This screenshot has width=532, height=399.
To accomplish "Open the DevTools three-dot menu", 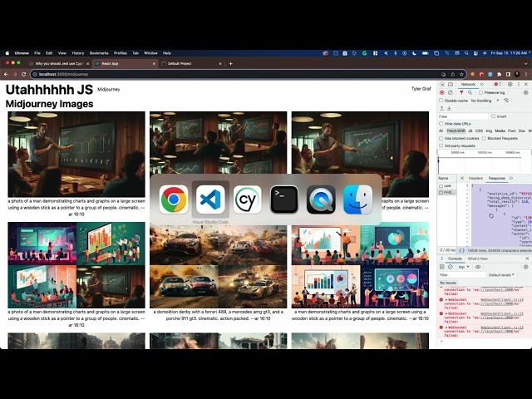I will pyautogui.click(x=519, y=84).
